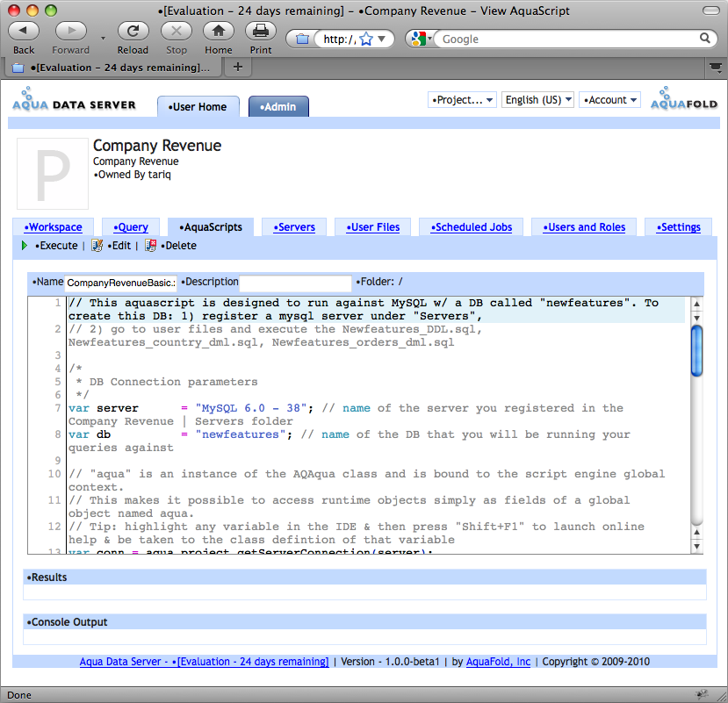The width and height of the screenshot is (728, 703).
Task: Click line 8 'var db' in the code
Action: 90,434
